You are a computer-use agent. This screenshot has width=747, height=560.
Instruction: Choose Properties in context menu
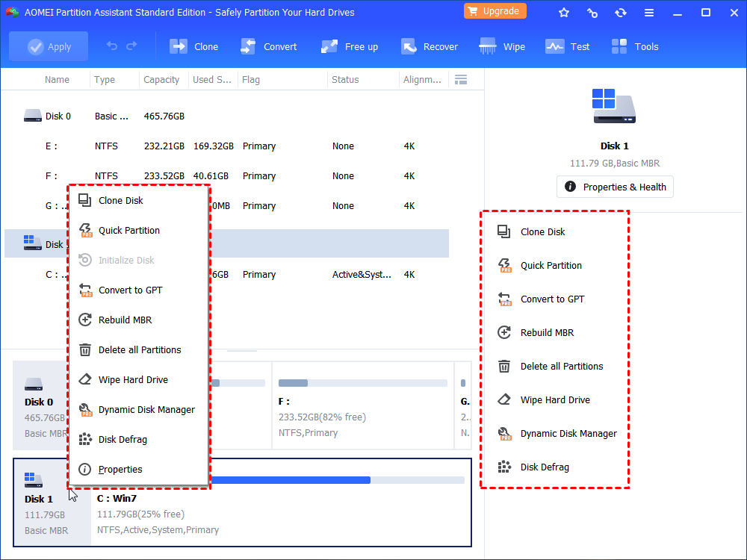pos(139,470)
